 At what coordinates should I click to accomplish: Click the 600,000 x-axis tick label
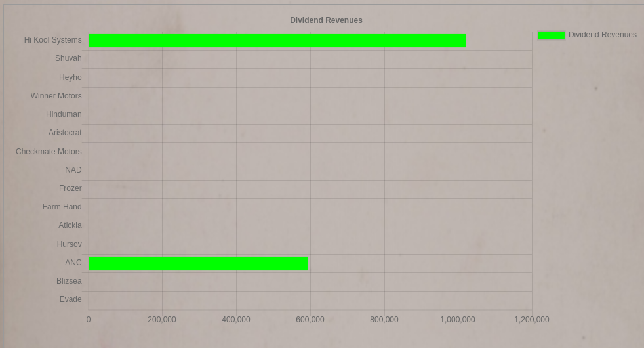pyautogui.click(x=310, y=320)
